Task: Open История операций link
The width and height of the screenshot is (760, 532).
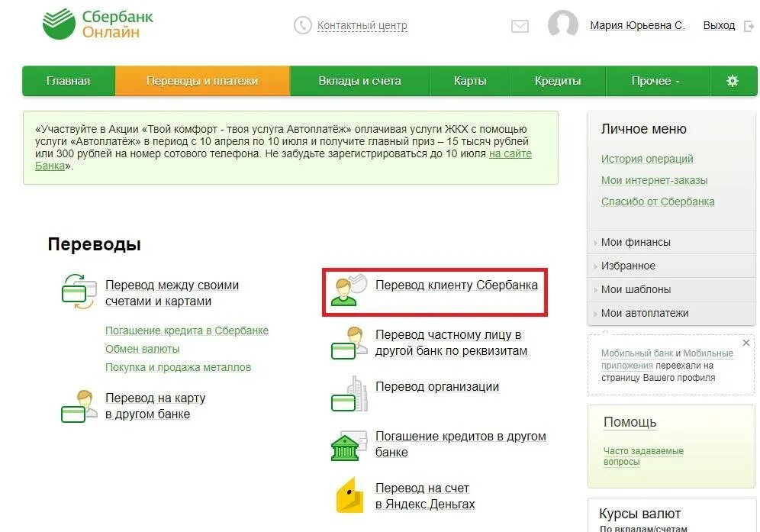Action: 647,159
